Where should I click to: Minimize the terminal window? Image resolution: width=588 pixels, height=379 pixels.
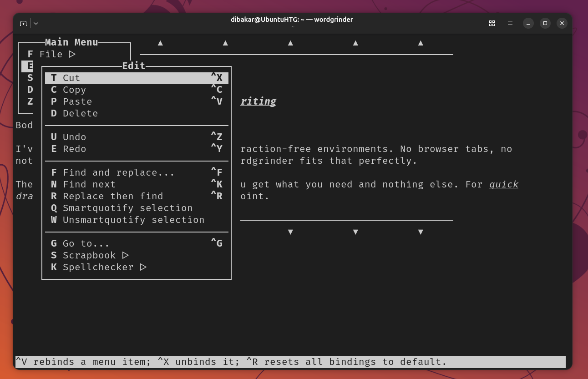528,23
